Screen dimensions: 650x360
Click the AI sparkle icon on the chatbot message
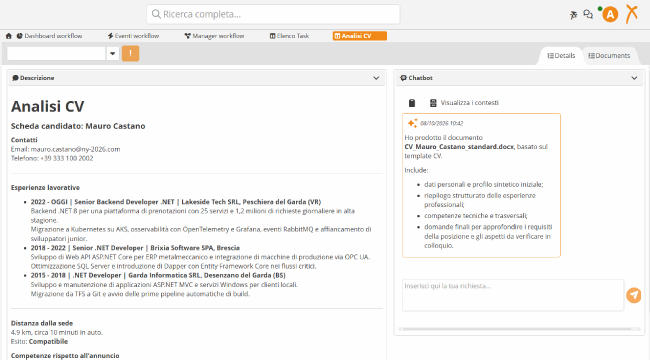(x=412, y=123)
